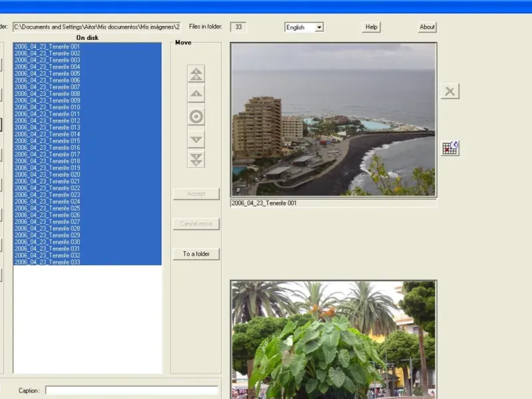Select 2006_04_23_Tenerife 011 in the list
The height and width of the screenshot is (399, 532).
coord(87,114)
